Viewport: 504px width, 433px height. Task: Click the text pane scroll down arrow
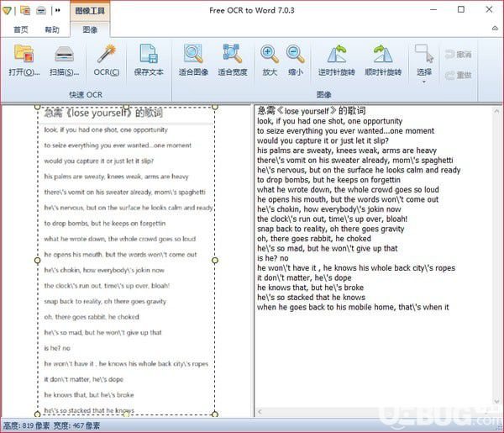[x=496, y=401]
